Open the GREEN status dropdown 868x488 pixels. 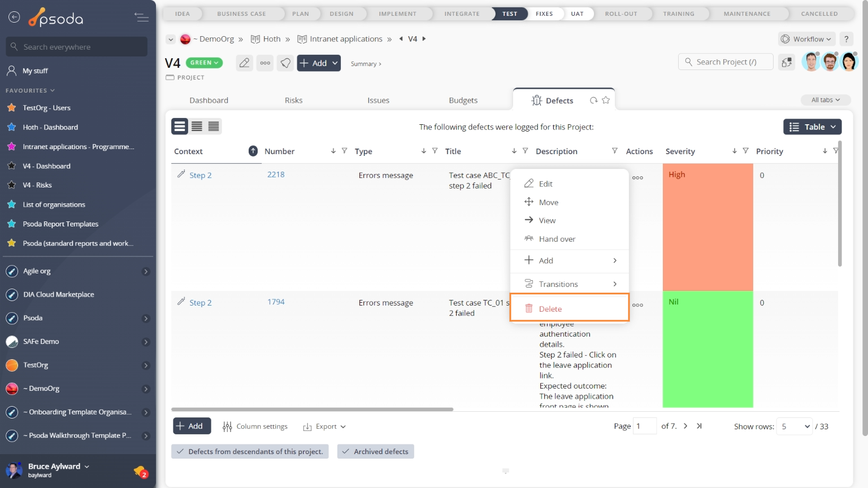tap(204, 63)
